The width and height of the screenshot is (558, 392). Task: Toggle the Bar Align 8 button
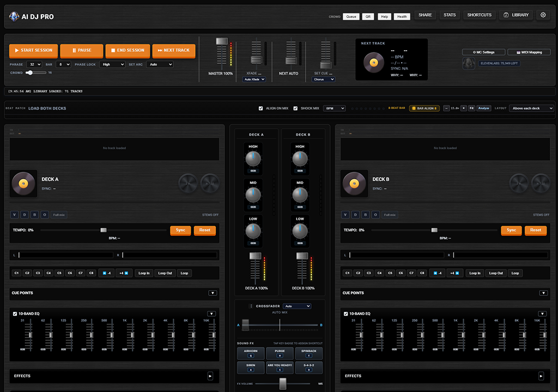point(424,108)
